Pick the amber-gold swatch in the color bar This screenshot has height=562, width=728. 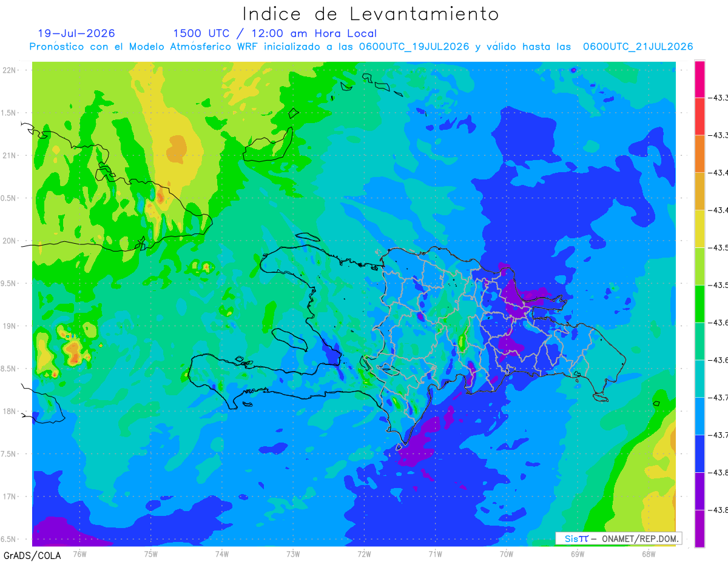(699, 192)
